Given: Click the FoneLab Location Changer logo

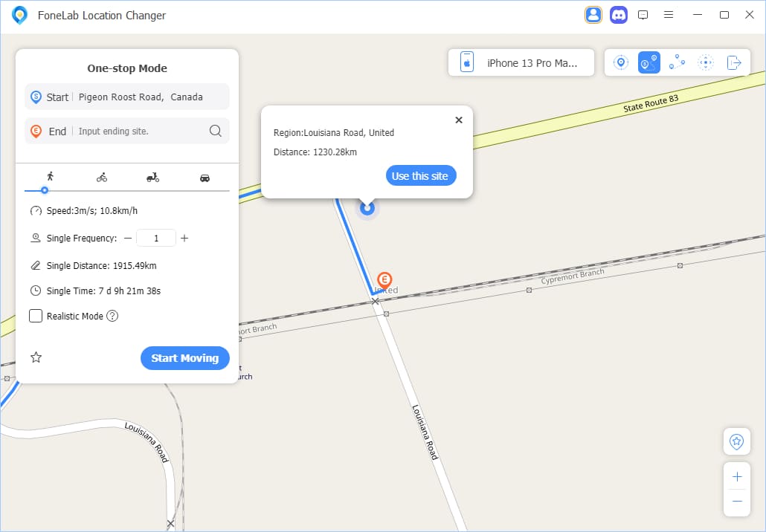Looking at the screenshot, I should 19,15.
